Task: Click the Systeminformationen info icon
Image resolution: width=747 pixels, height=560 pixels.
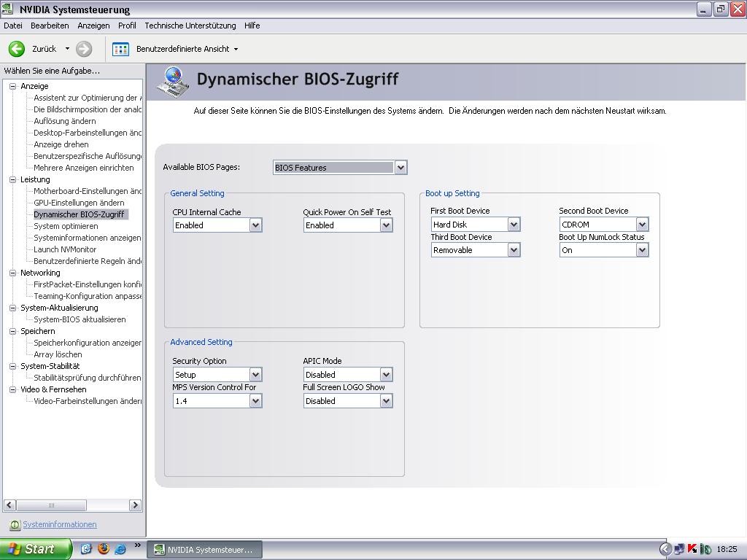Action: pos(15,525)
